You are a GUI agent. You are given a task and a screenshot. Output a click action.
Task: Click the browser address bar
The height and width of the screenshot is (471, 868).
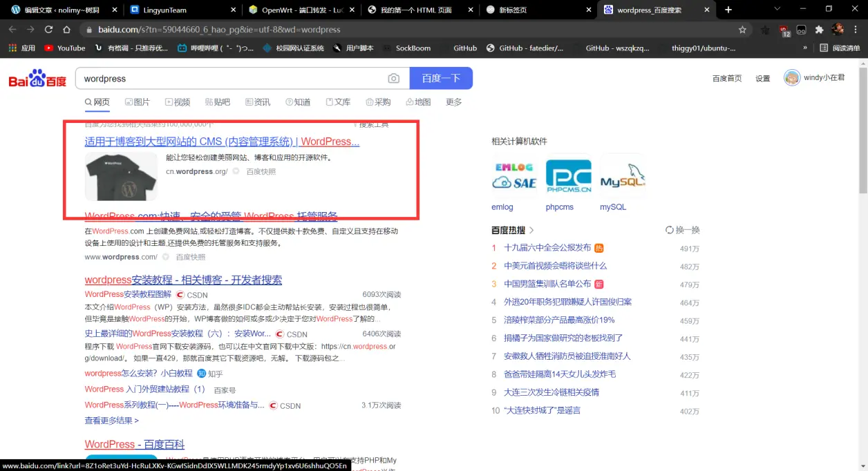(415, 30)
